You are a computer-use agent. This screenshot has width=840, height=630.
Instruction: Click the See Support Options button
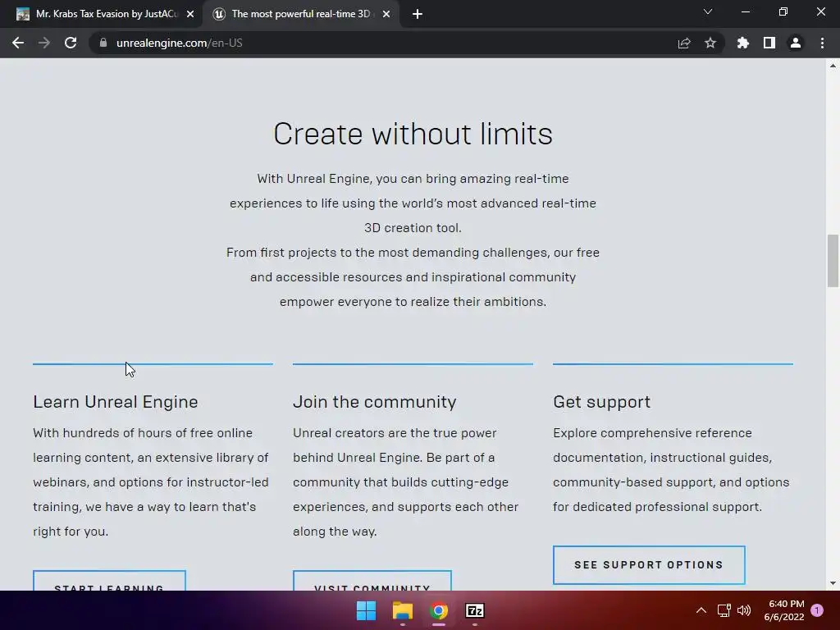click(x=649, y=564)
